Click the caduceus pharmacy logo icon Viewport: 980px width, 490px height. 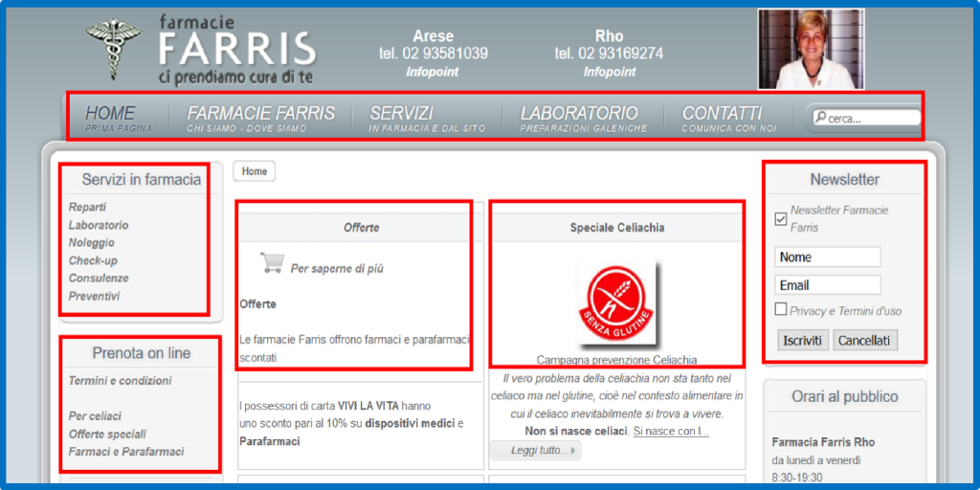click(114, 50)
